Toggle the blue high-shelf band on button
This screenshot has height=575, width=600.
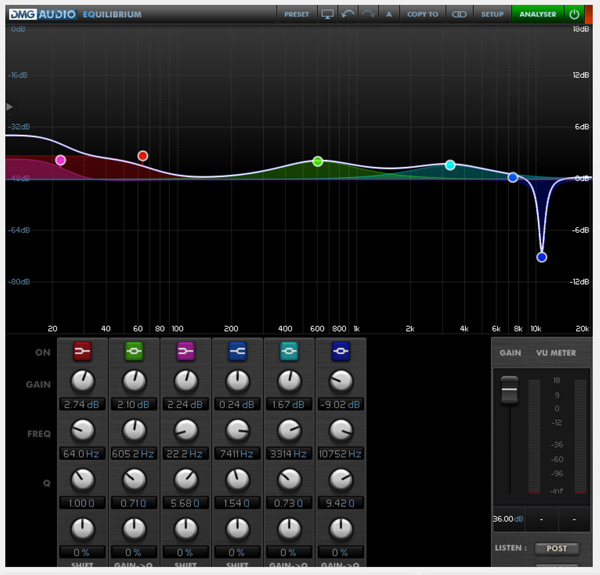tap(238, 351)
